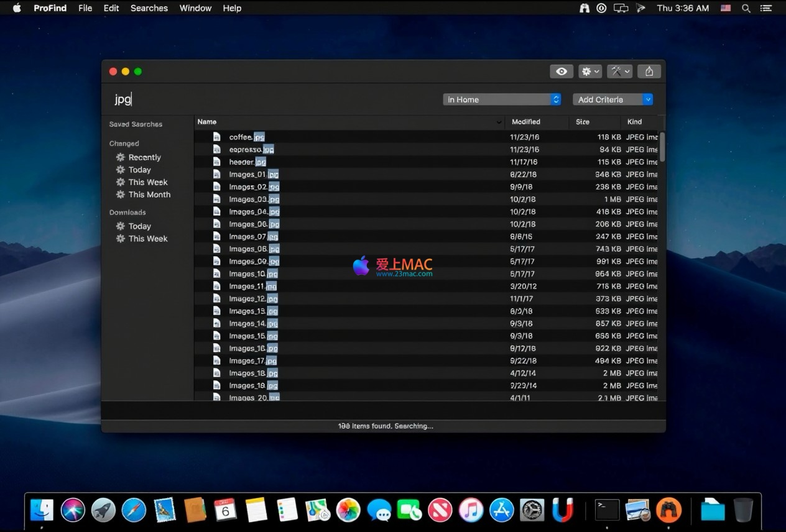Open the Add Criteria dropdown

pyautogui.click(x=613, y=99)
